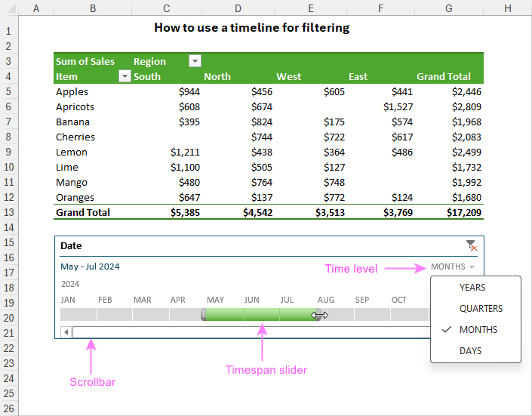Screen dimensions: 532x416
Task: Select checked MONTHS time level option
Action: pos(475,330)
